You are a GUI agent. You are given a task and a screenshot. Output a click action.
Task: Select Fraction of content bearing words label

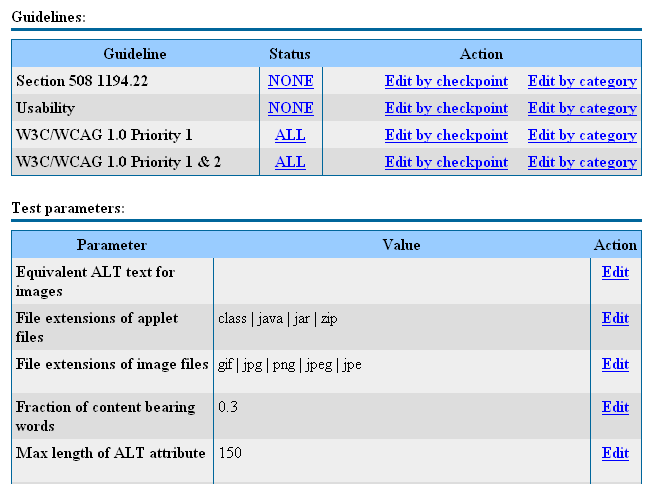point(105,417)
